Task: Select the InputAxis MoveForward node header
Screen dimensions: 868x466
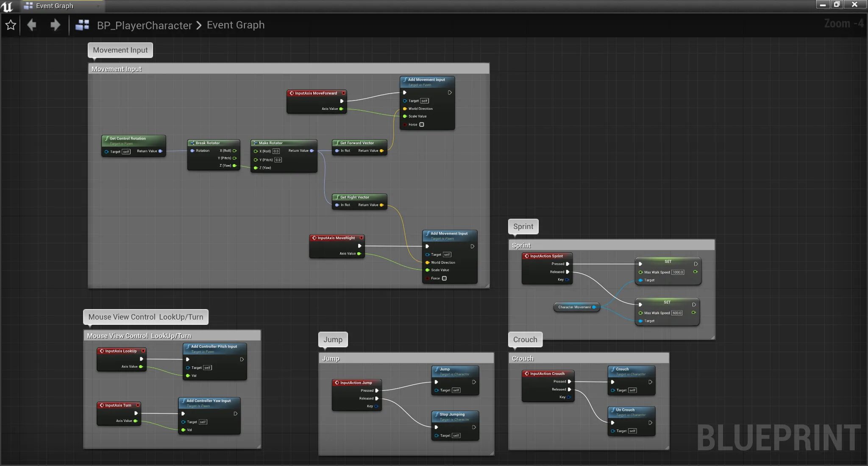Action: [316, 93]
